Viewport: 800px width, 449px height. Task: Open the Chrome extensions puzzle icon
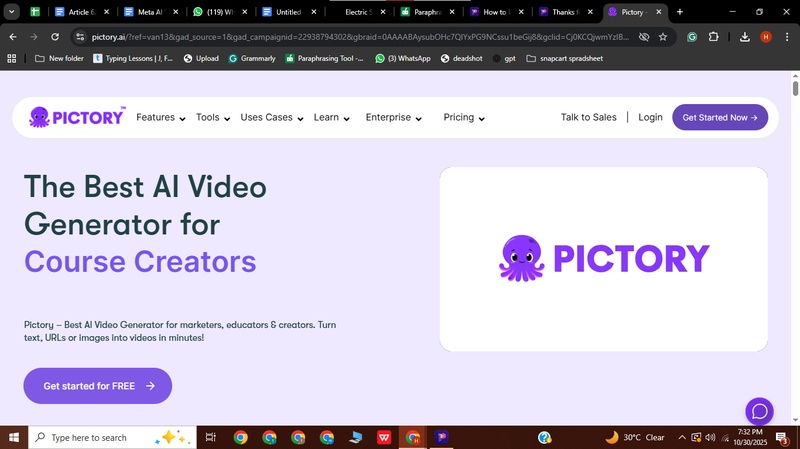[x=714, y=37]
